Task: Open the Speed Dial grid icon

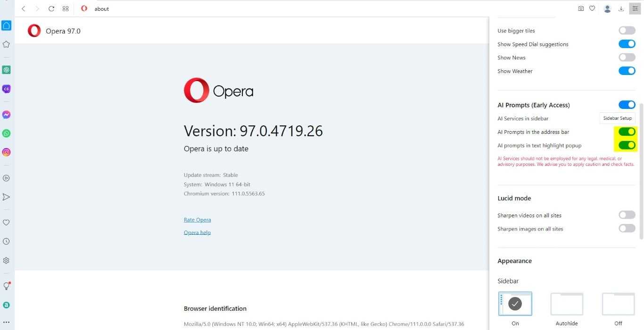Action: tap(66, 8)
